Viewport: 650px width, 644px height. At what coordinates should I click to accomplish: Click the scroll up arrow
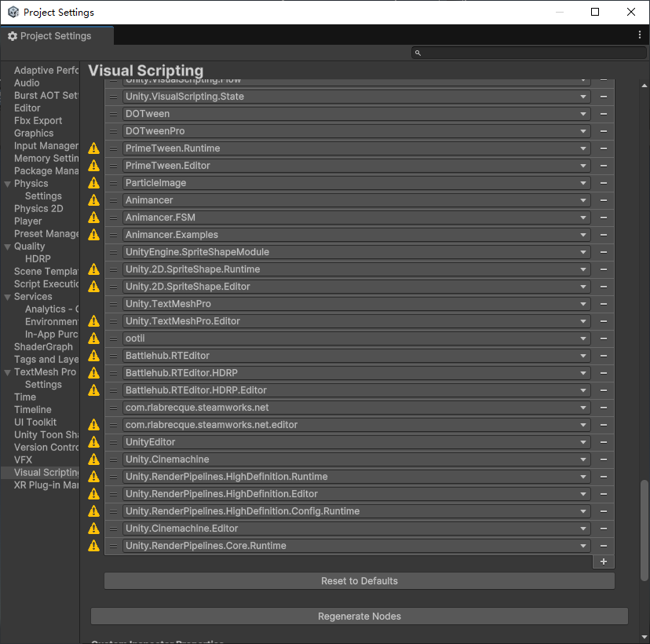(644, 86)
